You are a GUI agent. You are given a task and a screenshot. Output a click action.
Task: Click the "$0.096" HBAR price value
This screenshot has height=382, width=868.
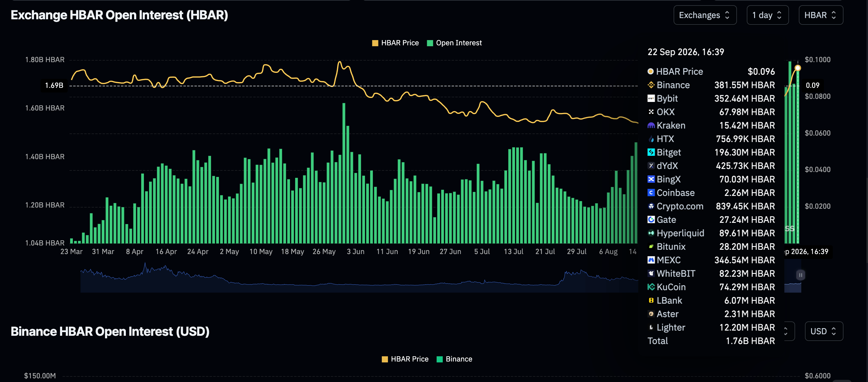coord(761,71)
